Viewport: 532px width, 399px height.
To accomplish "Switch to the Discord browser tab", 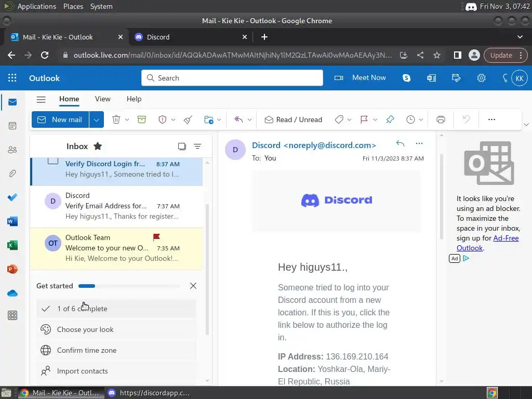I will point(191,37).
